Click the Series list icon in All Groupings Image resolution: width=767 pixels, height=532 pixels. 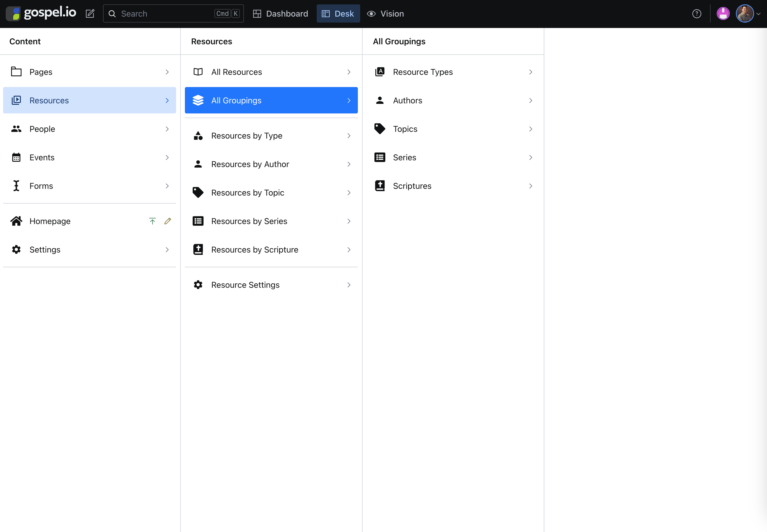tap(380, 157)
